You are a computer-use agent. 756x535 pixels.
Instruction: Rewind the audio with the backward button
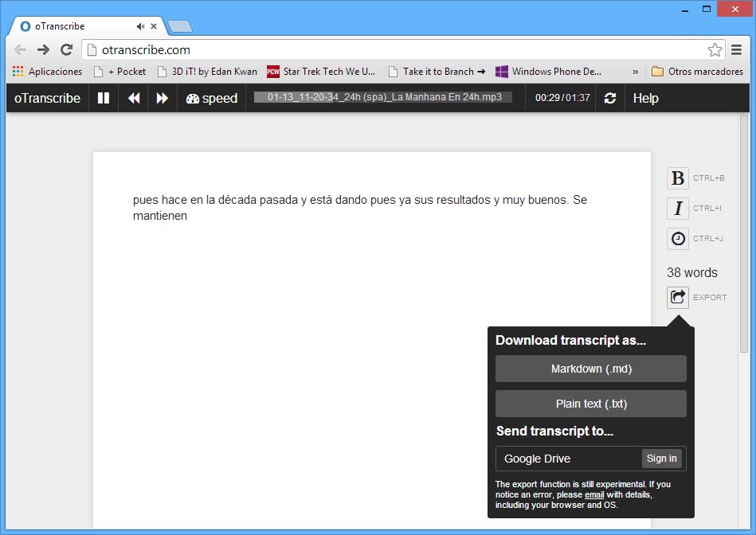point(134,99)
